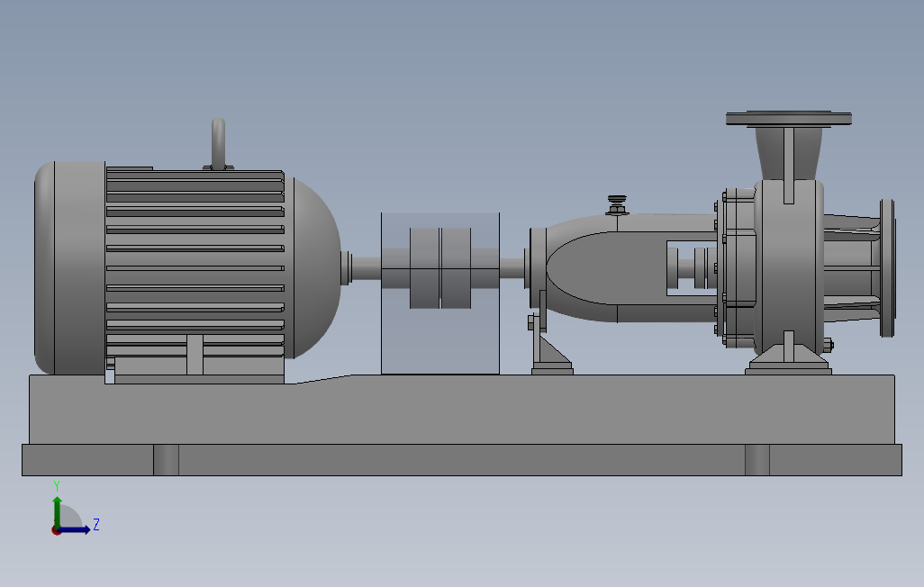Screen dimensions: 924x587
Task: Select the long base plate
Action: click(462, 460)
